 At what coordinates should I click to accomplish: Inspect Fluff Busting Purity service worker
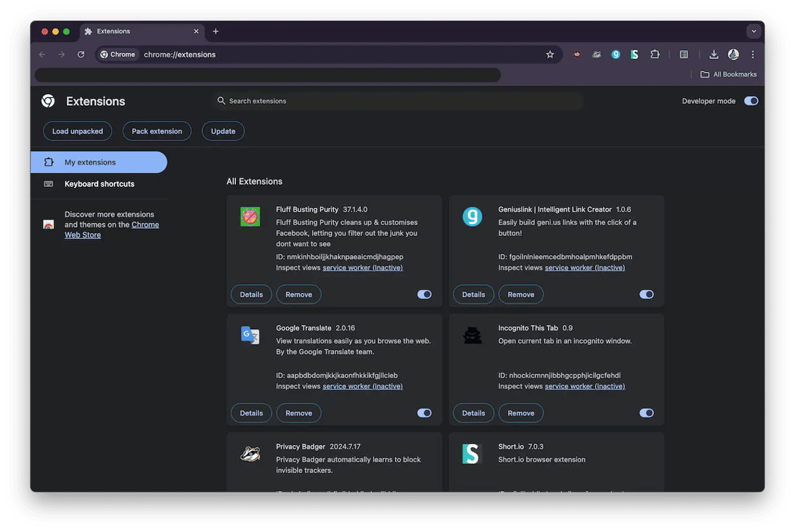pos(363,268)
